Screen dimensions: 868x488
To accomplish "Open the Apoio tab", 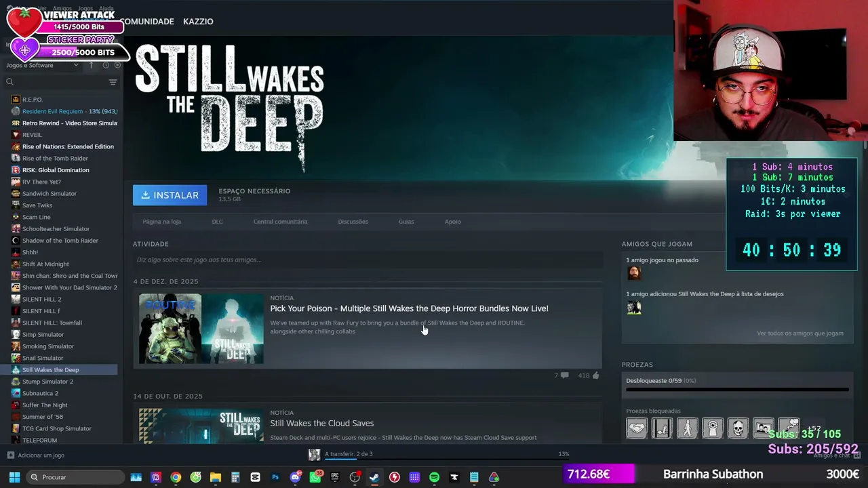I will 452,222.
